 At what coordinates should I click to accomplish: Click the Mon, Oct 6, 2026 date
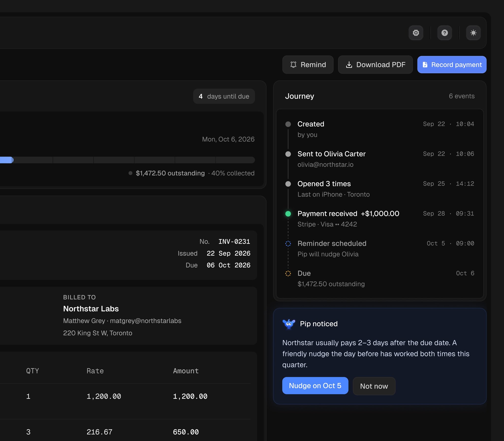pyautogui.click(x=228, y=139)
